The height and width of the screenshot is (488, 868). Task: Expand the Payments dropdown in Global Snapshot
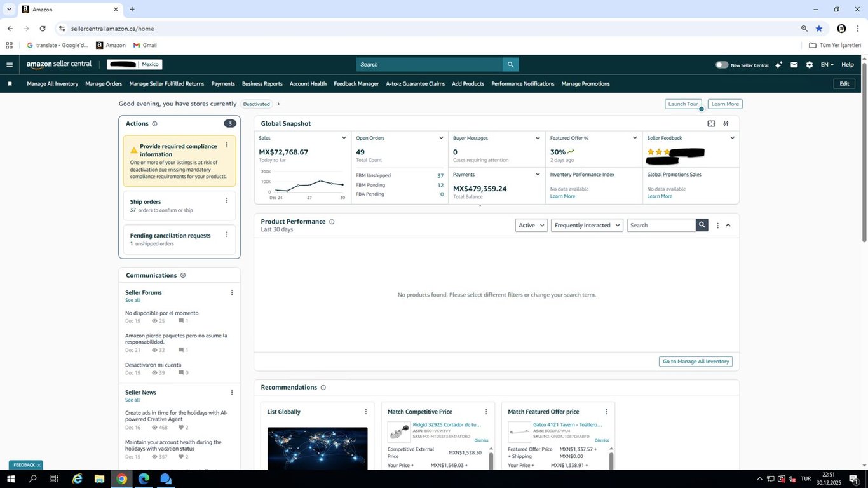pos(538,175)
